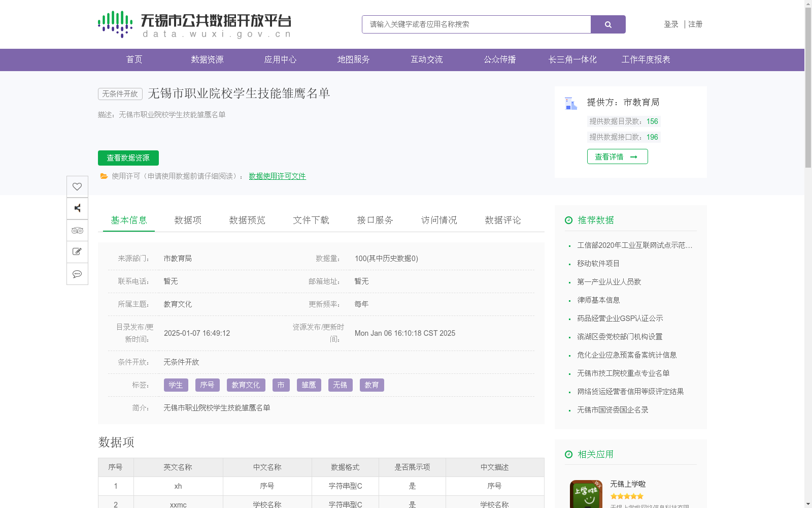Image resolution: width=812 pixels, height=508 pixels.
Task: Switch to the 接口服务 tab
Action: click(375, 220)
